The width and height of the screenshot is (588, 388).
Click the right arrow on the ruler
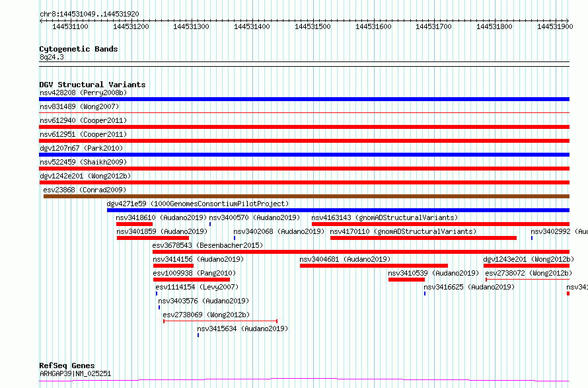point(568,20)
